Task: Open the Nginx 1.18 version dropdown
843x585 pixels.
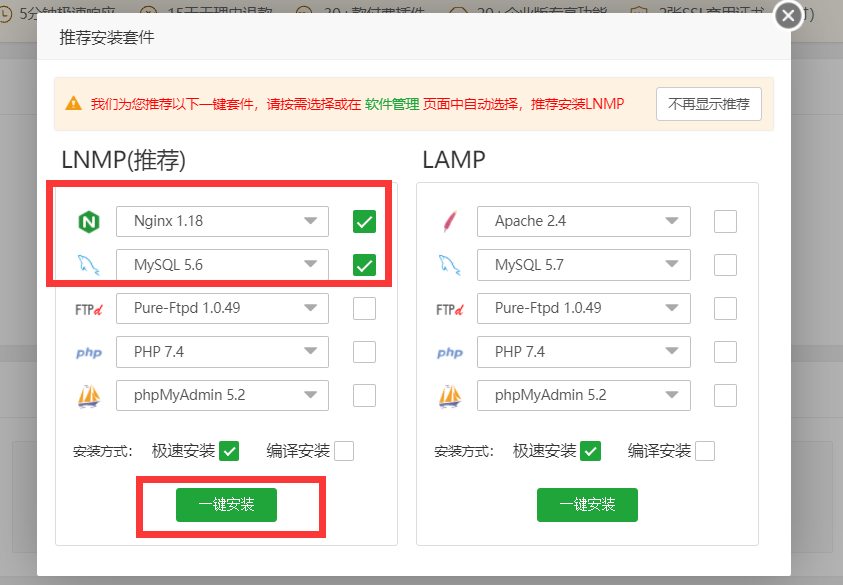Action: coord(223,222)
